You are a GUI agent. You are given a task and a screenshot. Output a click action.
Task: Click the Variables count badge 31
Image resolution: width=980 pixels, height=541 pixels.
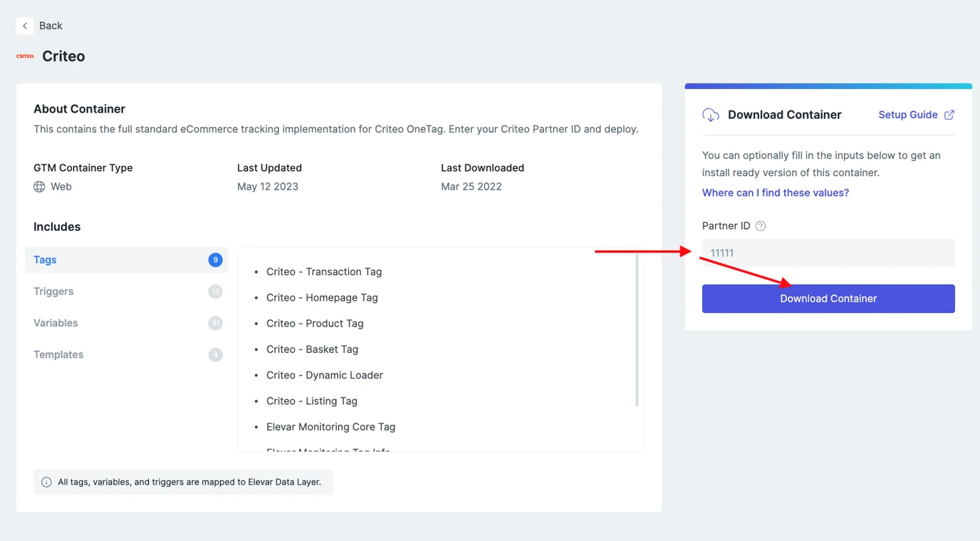pyautogui.click(x=215, y=323)
